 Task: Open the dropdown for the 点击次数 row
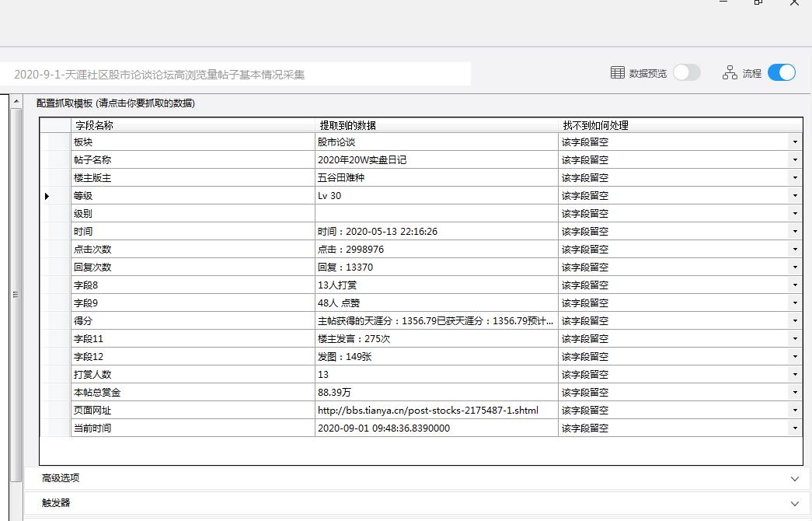795,250
